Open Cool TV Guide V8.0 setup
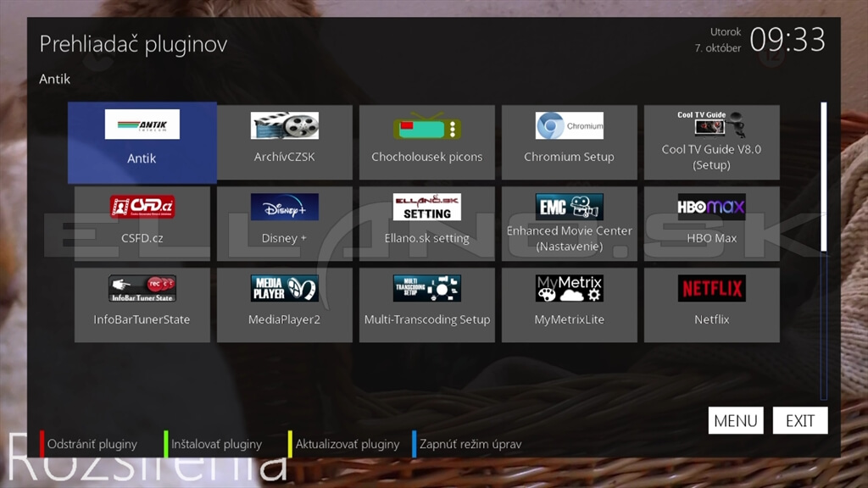 pos(711,142)
